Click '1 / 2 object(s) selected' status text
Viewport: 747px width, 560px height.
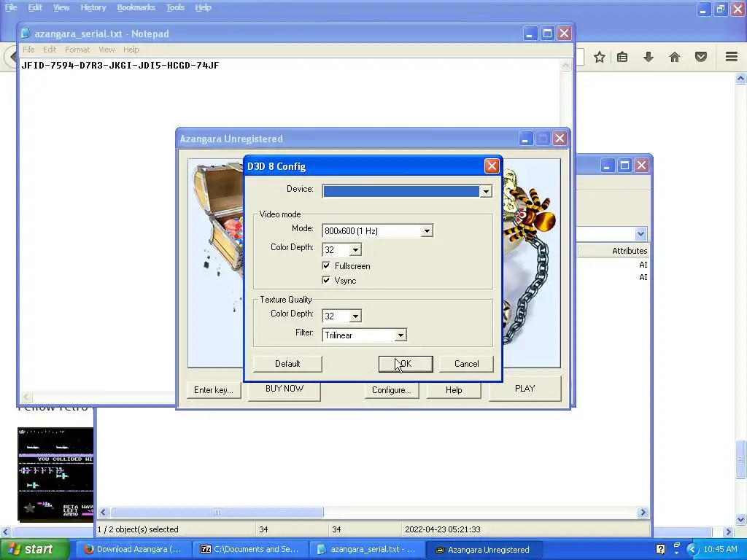(138, 529)
